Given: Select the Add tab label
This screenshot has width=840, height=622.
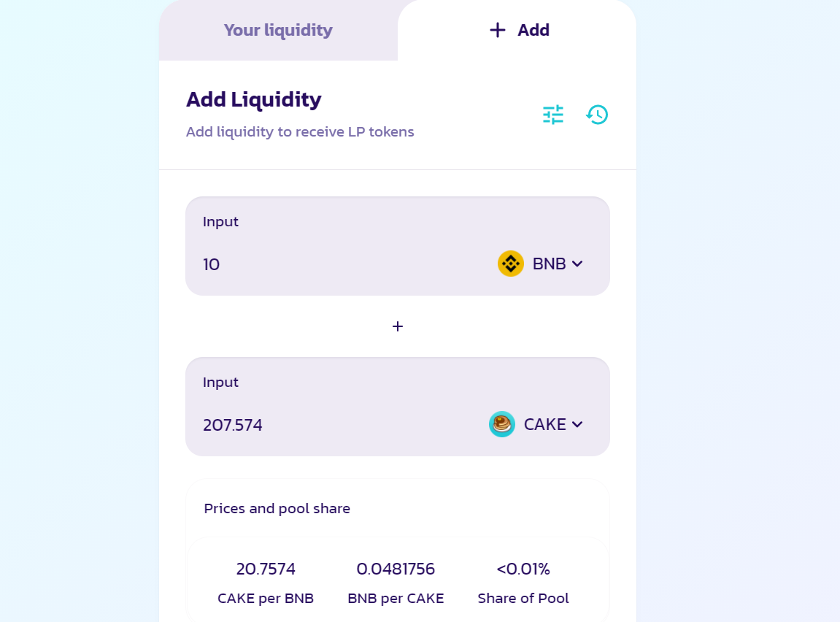Looking at the screenshot, I should (x=533, y=30).
